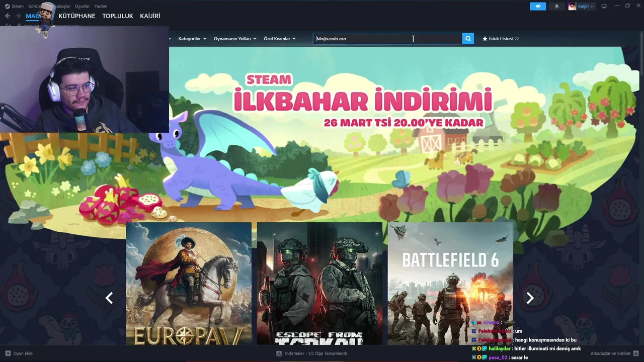The height and width of the screenshot is (362, 644).
Task: Open the Kaijiri account dropdown
Action: (x=586, y=6)
